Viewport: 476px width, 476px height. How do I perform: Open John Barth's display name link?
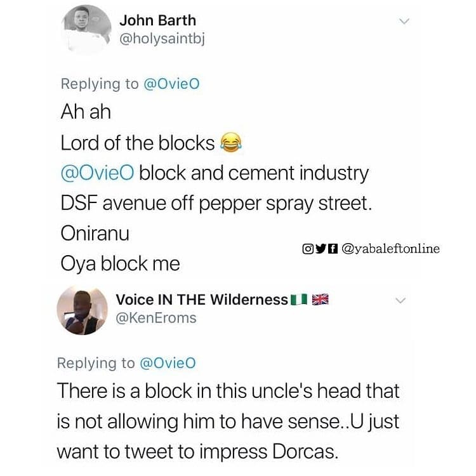click(158, 20)
